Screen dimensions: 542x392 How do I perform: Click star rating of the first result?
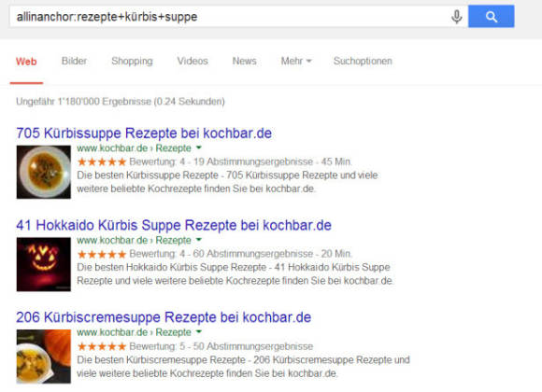[x=102, y=161]
